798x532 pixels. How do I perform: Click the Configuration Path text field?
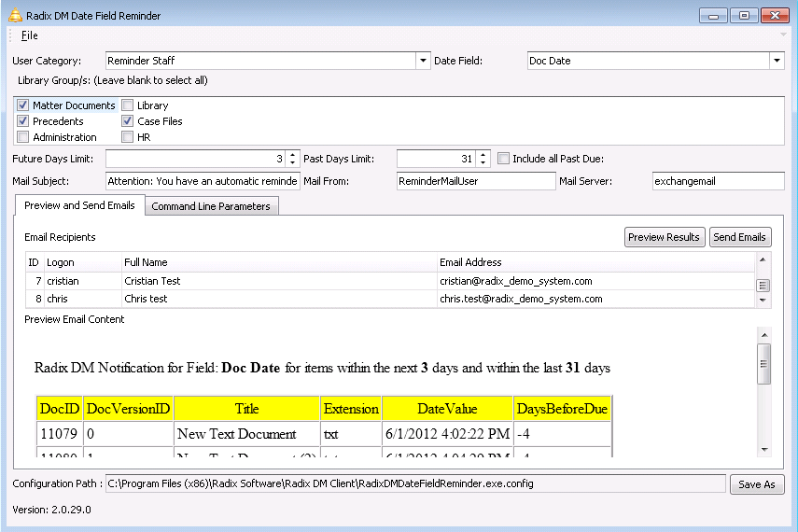pyautogui.click(x=415, y=483)
